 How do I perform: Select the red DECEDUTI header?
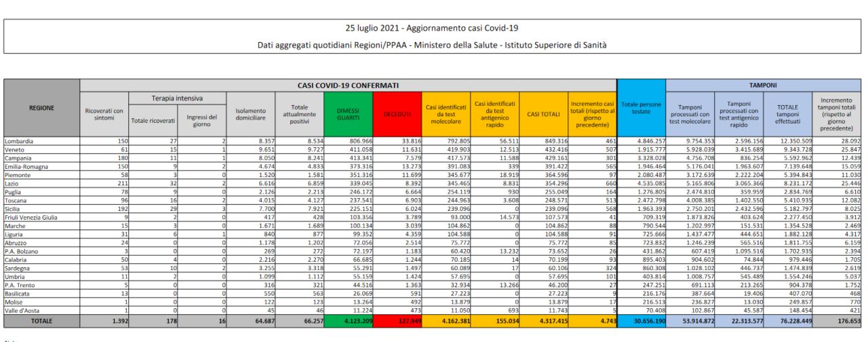coord(397,115)
